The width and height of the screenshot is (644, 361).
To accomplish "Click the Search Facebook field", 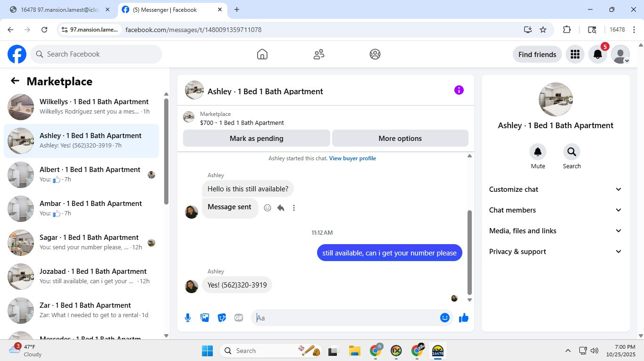I will click(x=96, y=54).
